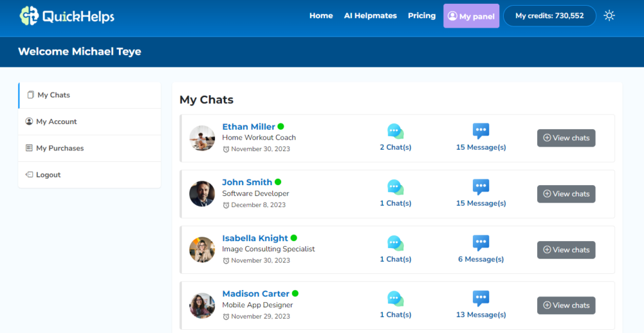Click clock icon beside November 29, 2023
644x333 pixels.
(x=226, y=317)
